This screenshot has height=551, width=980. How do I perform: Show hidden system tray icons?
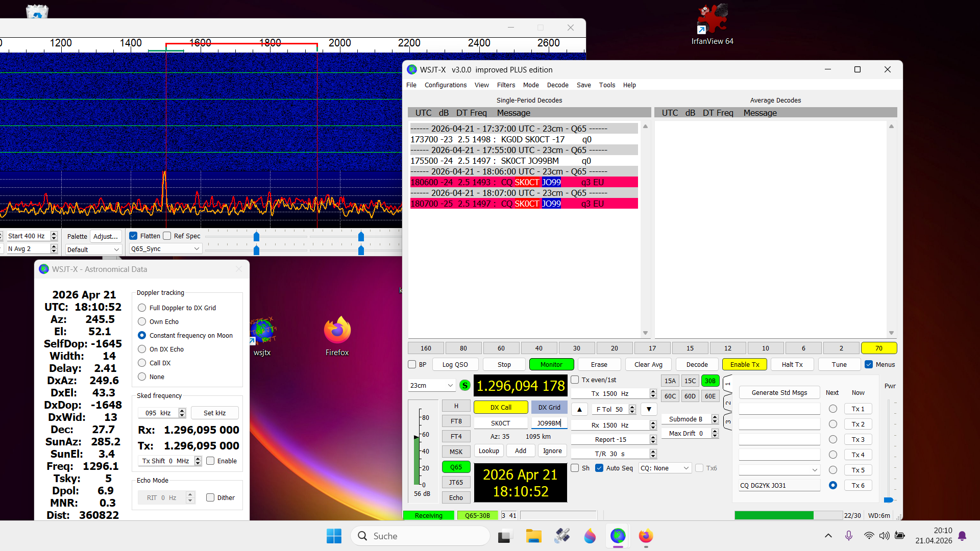(828, 536)
